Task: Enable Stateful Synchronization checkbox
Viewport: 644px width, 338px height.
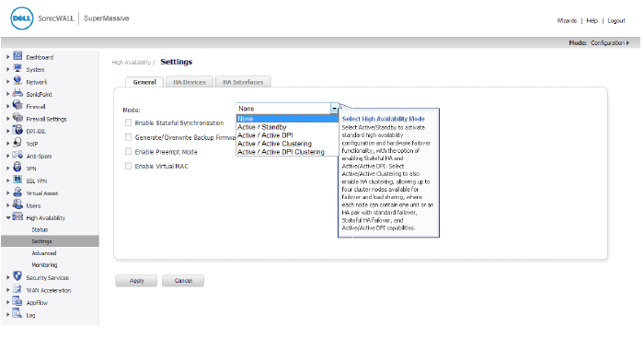Action: pos(129,122)
